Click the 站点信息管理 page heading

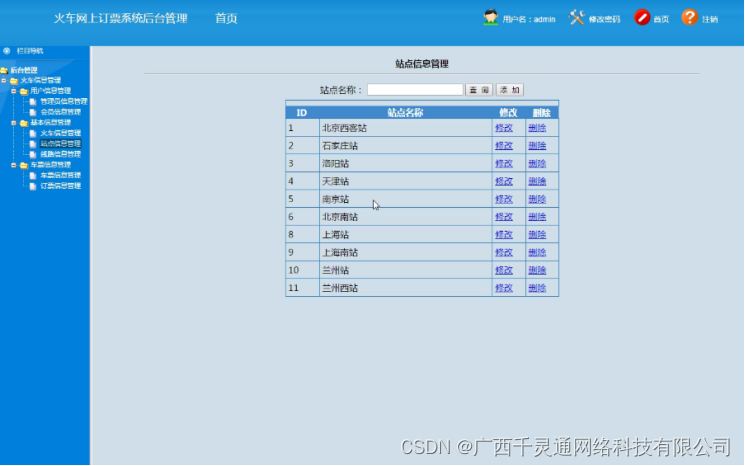click(422, 64)
